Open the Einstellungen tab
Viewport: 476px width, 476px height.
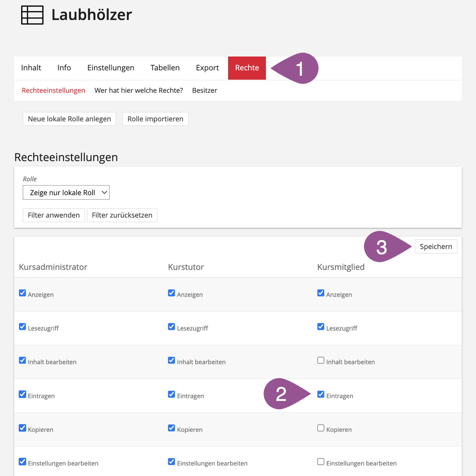click(111, 68)
